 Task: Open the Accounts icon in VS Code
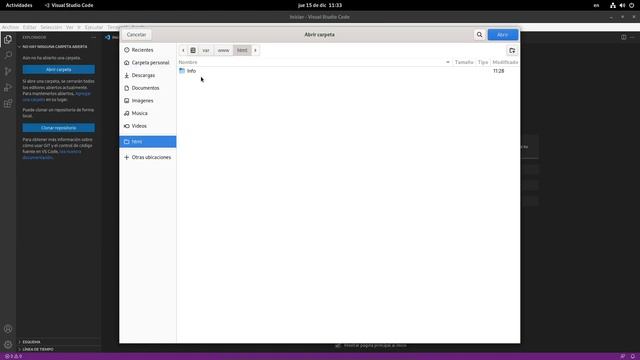click(8, 329)
